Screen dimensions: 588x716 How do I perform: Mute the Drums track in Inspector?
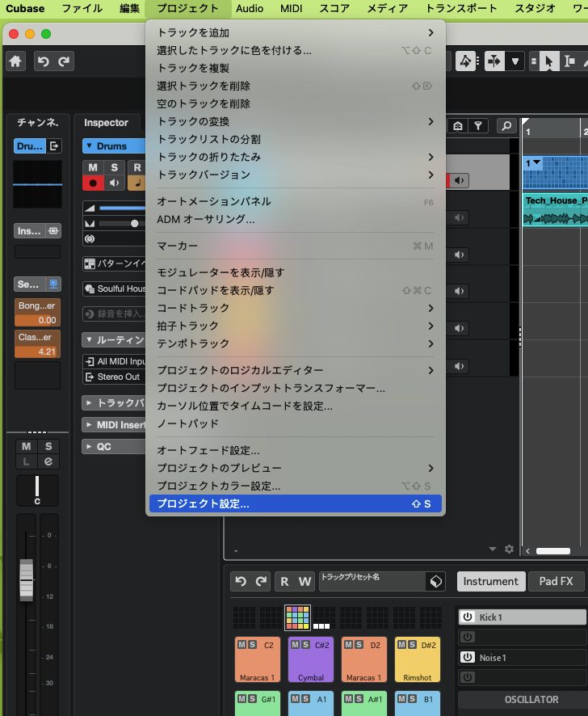tap(93, 167)
